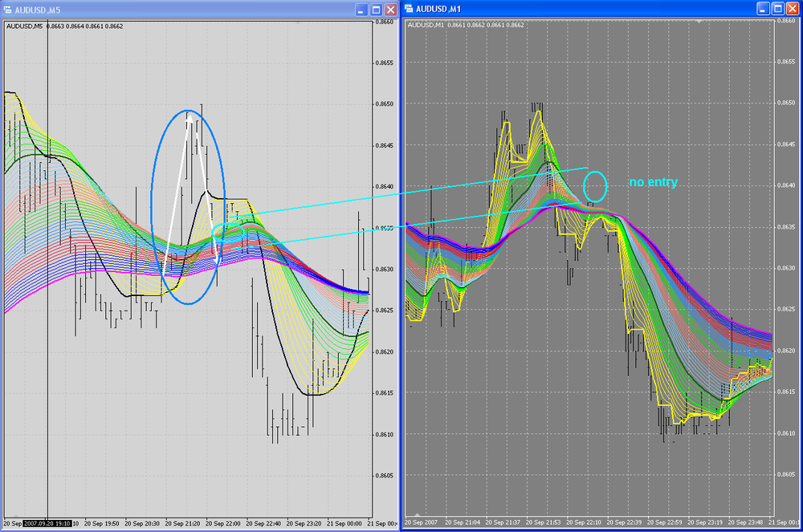This screenshot has height=532, width=803.
Task: Click the AUDUSD,M5 window's chart icon
Action: point(7,10)
